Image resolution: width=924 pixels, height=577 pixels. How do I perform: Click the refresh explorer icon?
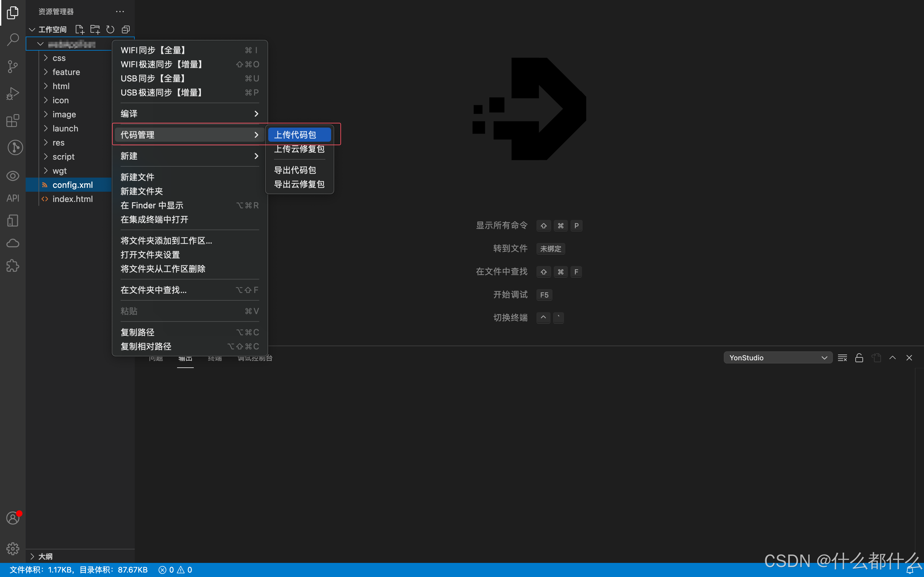point(110,29)
